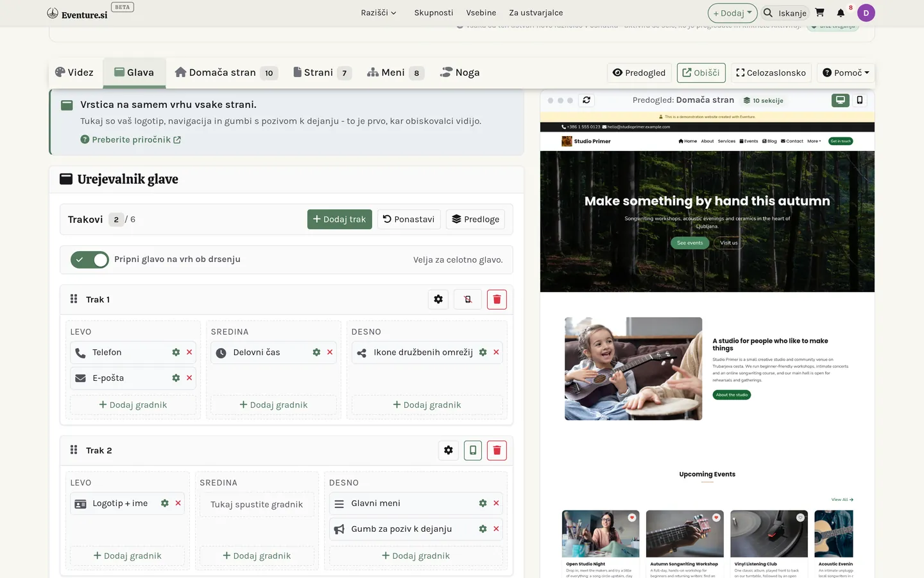Delete Trak 2 with trash icon
The image size is (924, 578).
coord(497,450)
